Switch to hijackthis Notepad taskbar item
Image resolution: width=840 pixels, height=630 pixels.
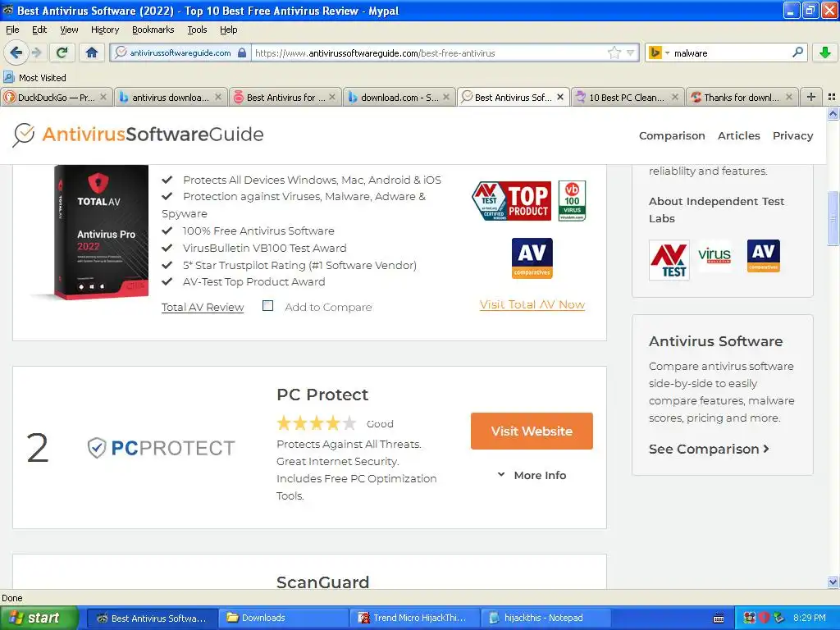pos(546,618)
